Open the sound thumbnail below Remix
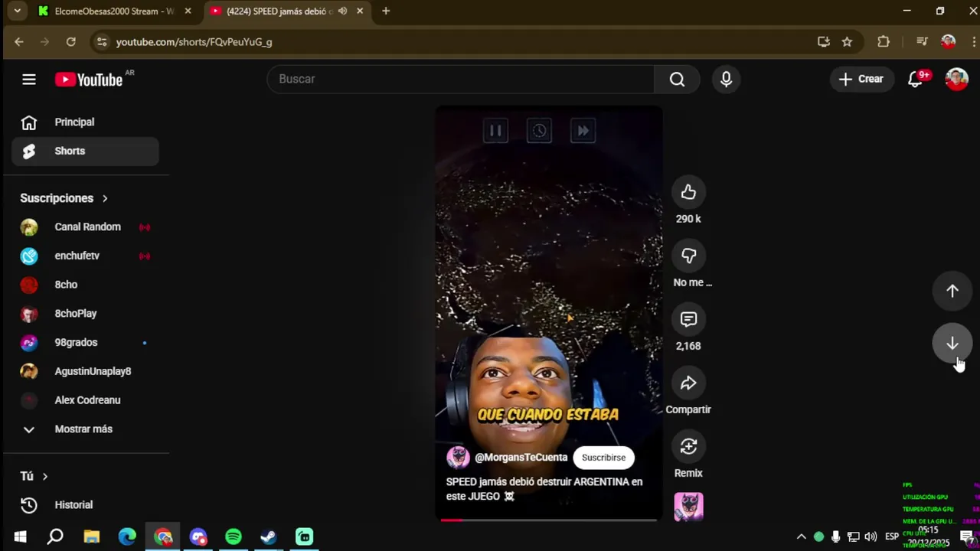 click(x=688, y=507)
